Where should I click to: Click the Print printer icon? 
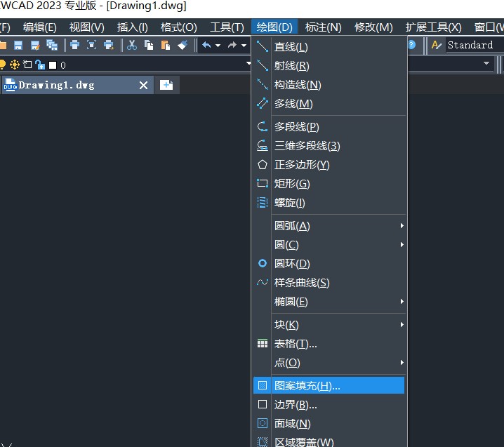pos(74,45)
